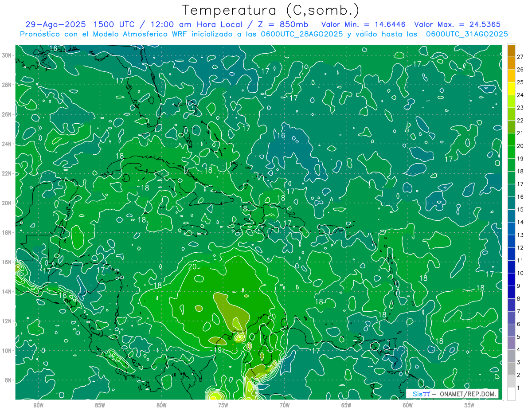Click the colorbar legend number 1
The width and height of the screenshot is (532, 411).
click(519, 388)
